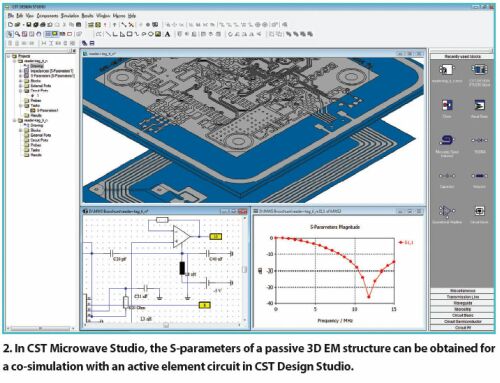Click the Save disk toolbar icon
This screenshot has height=383, width=500.
(x=29, y=25)
